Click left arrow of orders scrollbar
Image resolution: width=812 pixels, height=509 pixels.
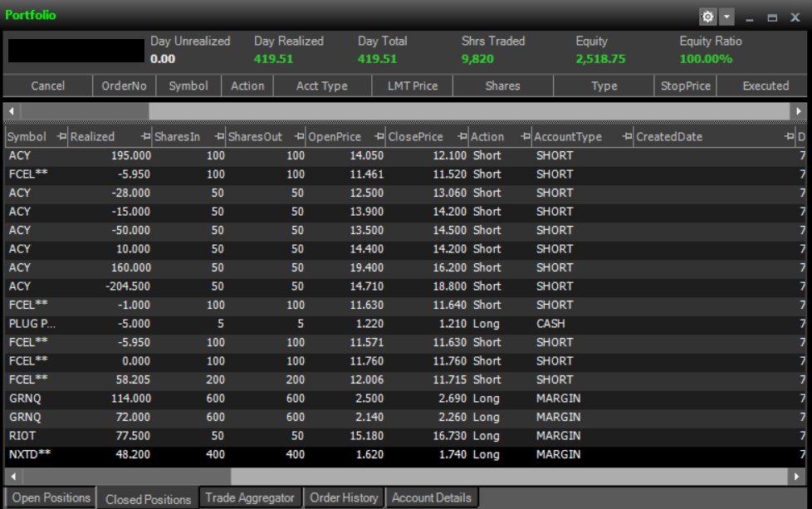click(12, 110)
